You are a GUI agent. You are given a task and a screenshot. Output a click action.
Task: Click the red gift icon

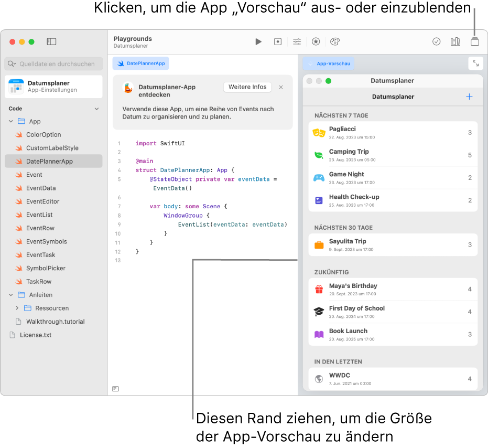point(319,290)
